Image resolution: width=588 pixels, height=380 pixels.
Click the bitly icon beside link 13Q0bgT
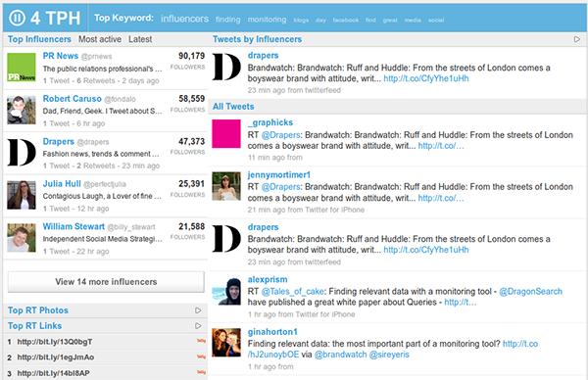[x=201, y=341]
